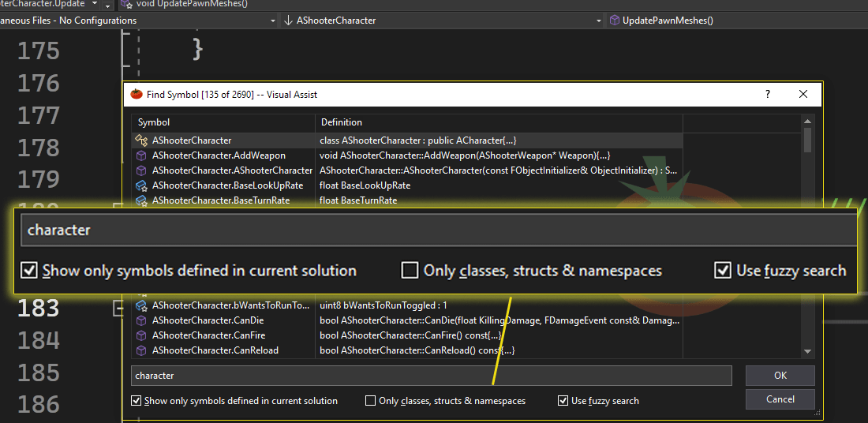Click the Visual Assist tomato icon in title bar

(x=137, y=95)
